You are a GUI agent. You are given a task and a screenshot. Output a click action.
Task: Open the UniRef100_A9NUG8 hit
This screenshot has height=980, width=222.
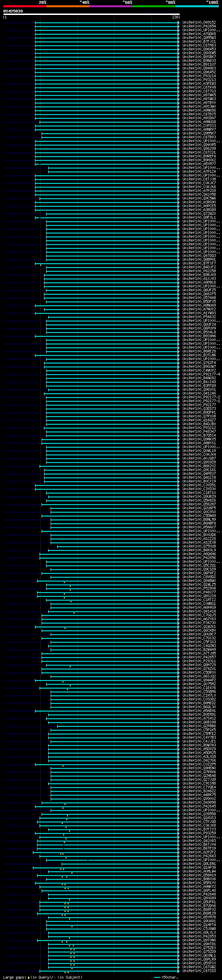point(199,122)
